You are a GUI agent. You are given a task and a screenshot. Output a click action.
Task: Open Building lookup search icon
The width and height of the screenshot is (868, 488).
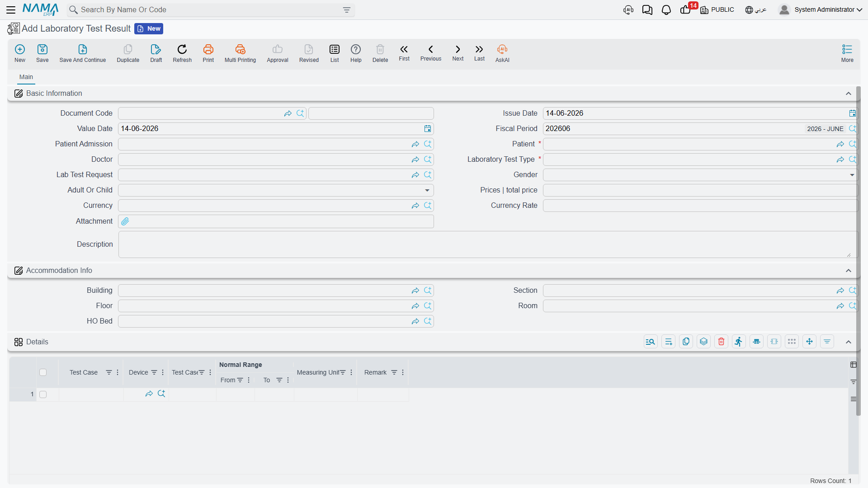(428, 291)
